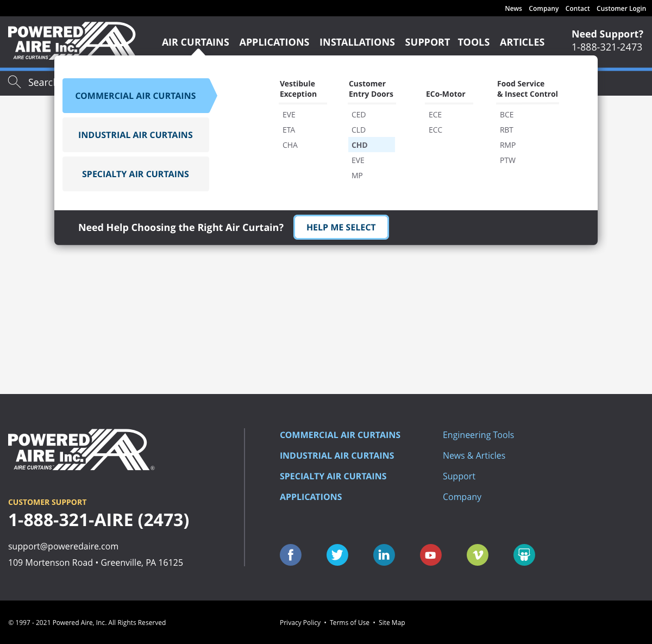Choose CED under Customer Entry Doors
The image size is (652, 644).
pyautogui.click(x=359, y=115)
